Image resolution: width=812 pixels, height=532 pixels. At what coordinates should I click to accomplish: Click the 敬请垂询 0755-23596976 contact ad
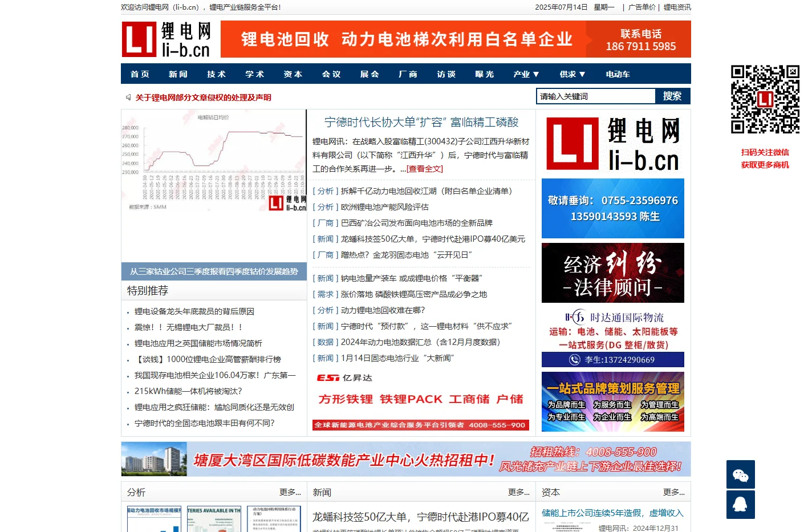pyautogui.click(x=613, y=208)
